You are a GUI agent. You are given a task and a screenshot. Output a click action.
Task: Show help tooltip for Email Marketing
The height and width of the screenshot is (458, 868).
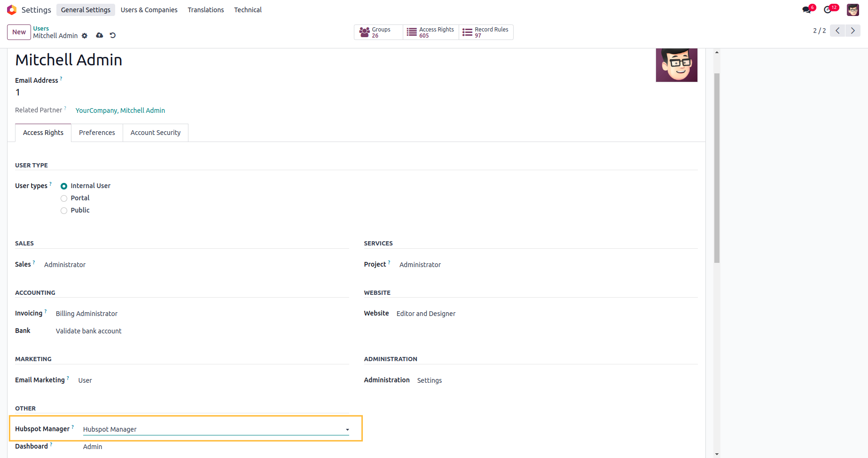point(68,378)
